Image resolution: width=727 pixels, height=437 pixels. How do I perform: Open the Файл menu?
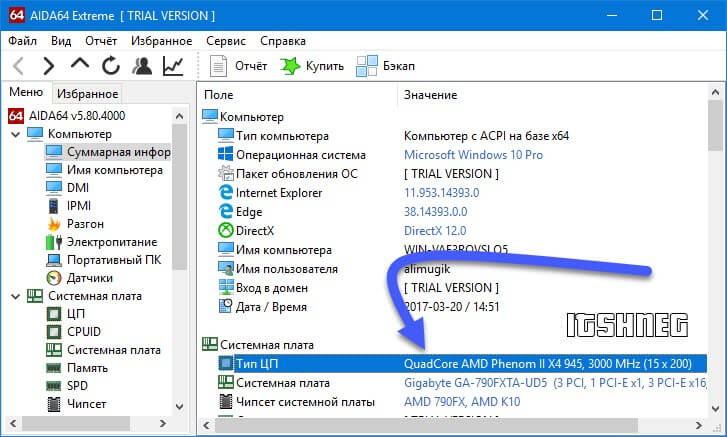pos(23,41)
